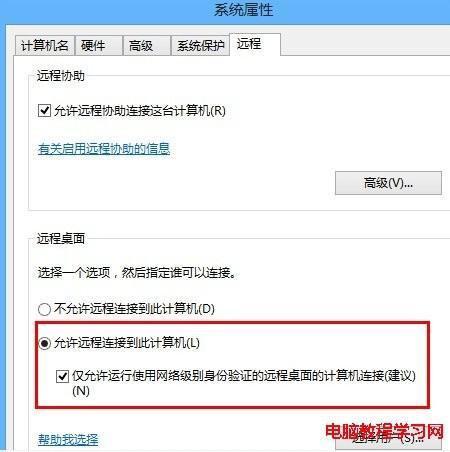Viewport: 450px width, 452px height.
Task: Click the 远程协助 group heading
Action: click(60, 76)
